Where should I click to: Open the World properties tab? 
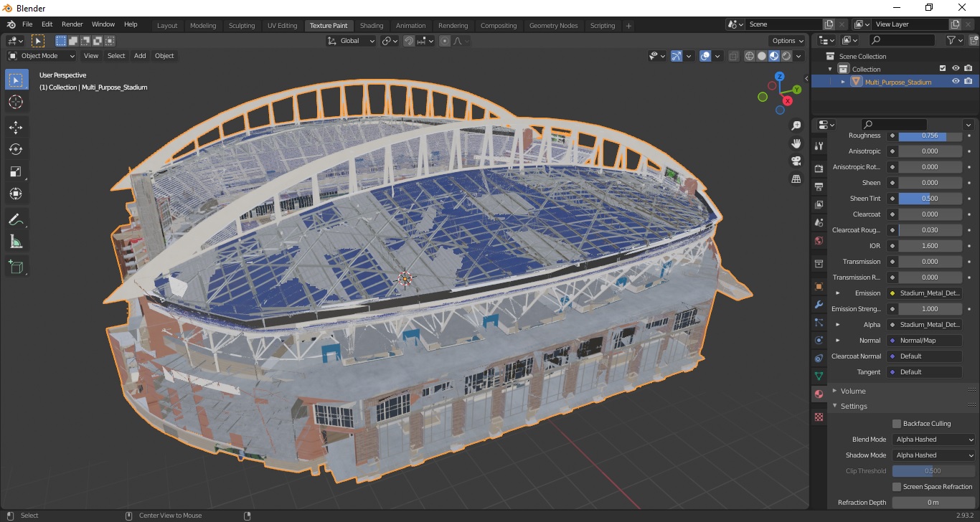pos(819,241)
